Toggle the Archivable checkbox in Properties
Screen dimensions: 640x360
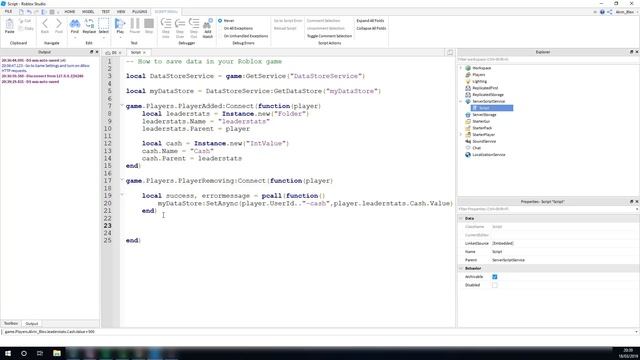click(495, 277)
